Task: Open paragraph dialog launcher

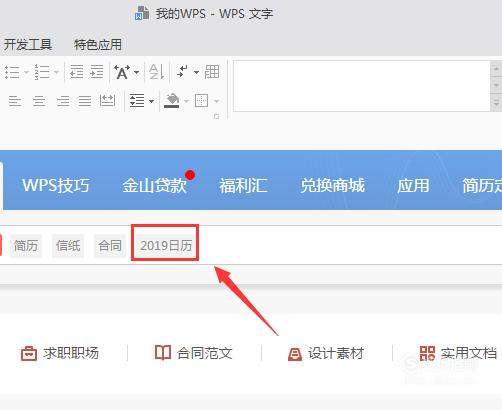Action: [216, 116]
